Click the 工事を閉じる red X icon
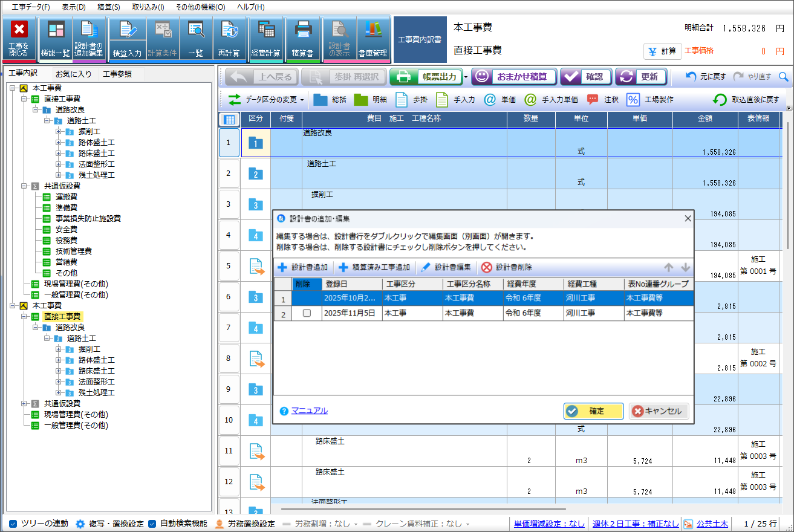794x532 pixels. click(19, 30)
